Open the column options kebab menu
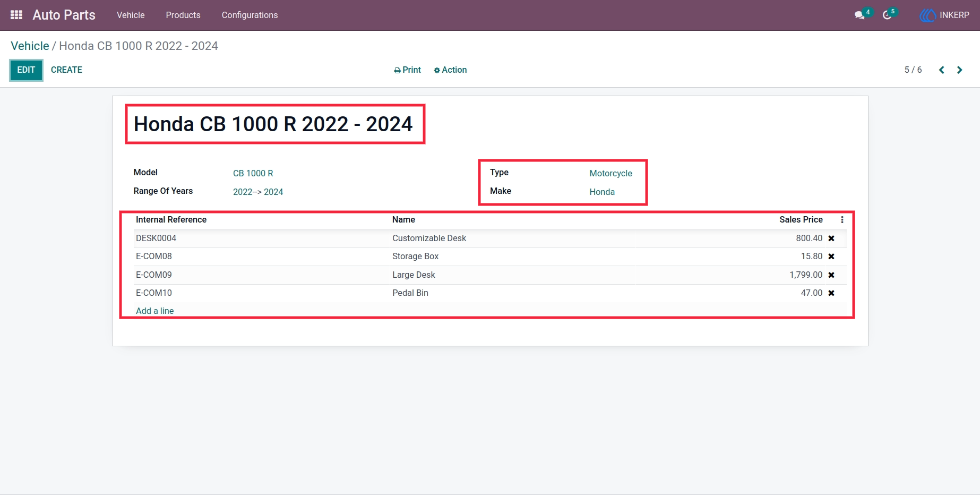 [842, 220]
